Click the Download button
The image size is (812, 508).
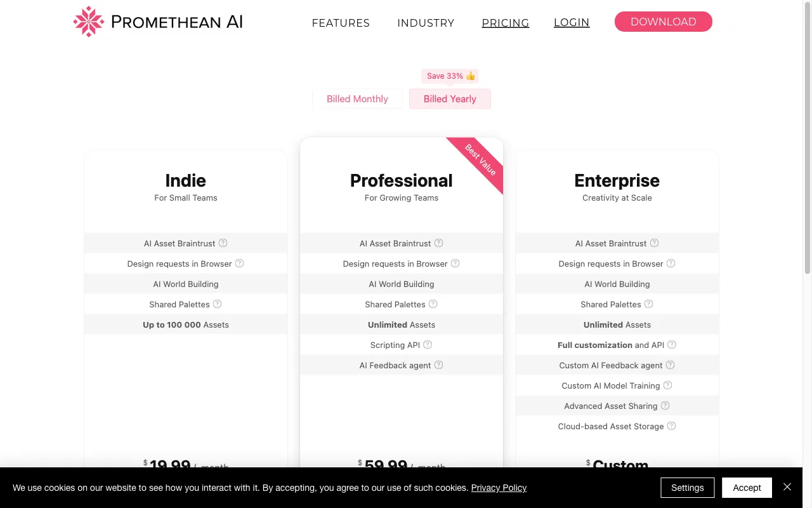tap(664, 22)
